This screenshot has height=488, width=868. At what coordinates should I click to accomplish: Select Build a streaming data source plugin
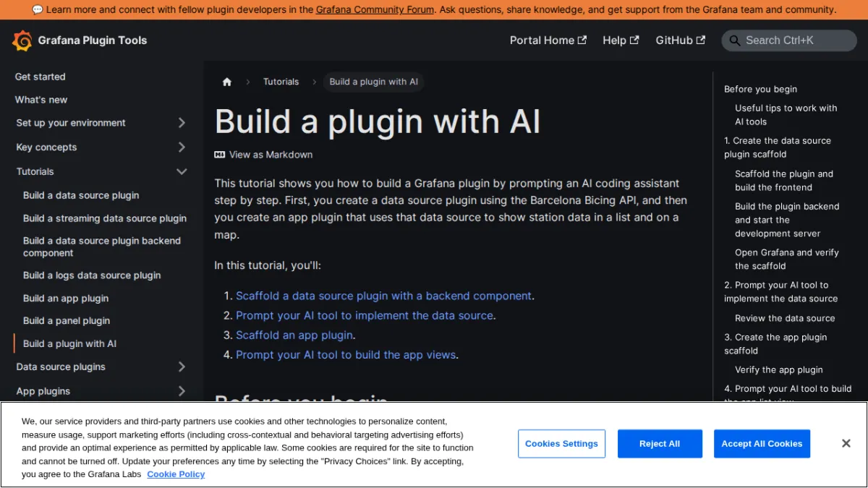coord(105,218)
